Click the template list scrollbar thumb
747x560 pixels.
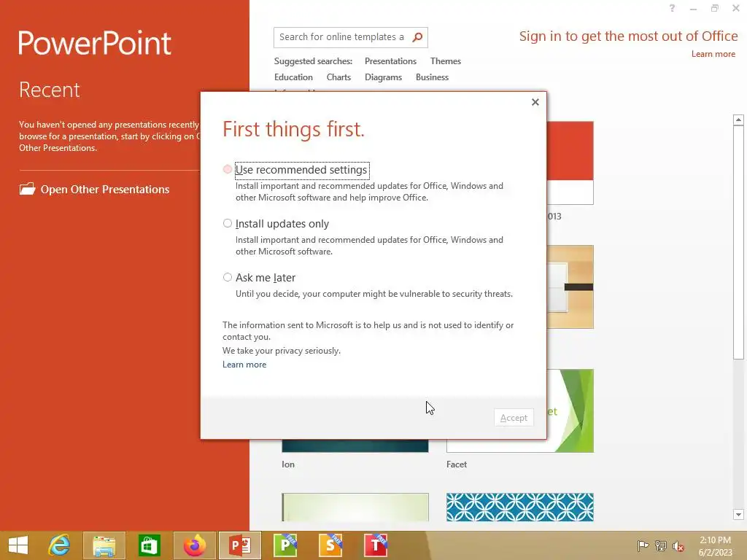point(738,243)
